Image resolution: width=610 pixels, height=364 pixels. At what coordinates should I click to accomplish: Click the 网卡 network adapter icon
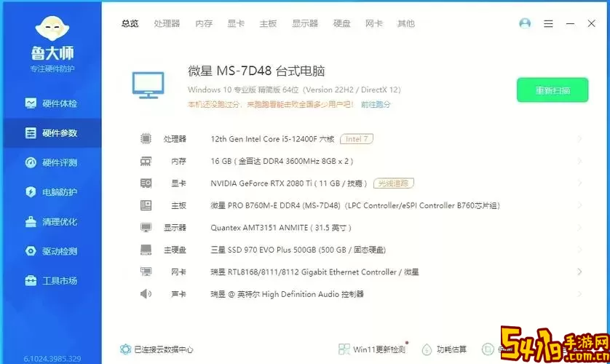pyautogui.click(x=146, y=272)
